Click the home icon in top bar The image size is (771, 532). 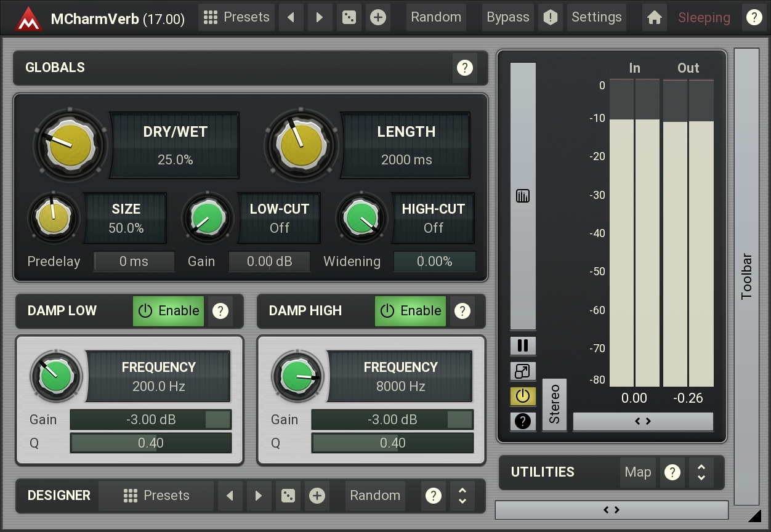click(x=655, y=18)
